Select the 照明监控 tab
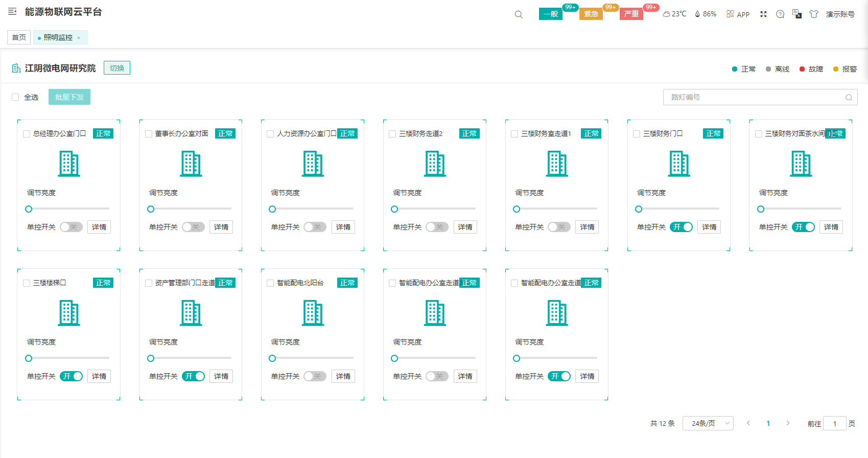The image size is (868, 458). [x=58, y=37]
